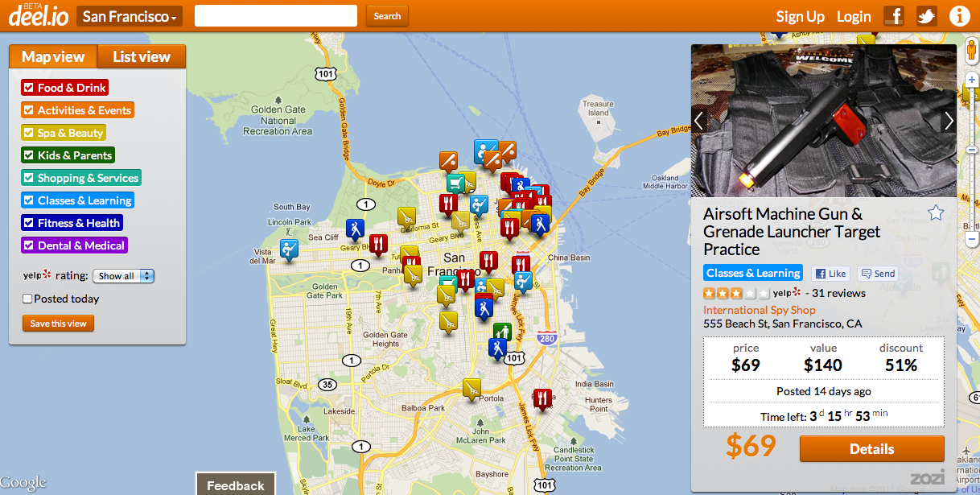Select the blue Classes marker beside China Basin
The height and width of the screenshot is (495, 980).
coord(523,282)
